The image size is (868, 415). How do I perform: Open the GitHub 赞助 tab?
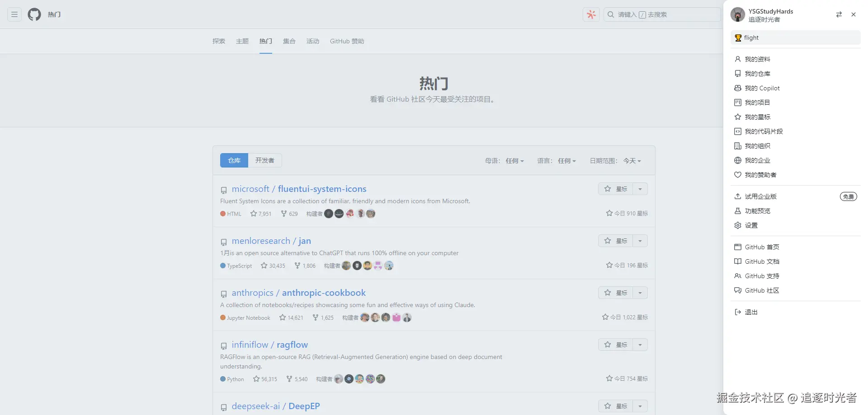[347, 41]
